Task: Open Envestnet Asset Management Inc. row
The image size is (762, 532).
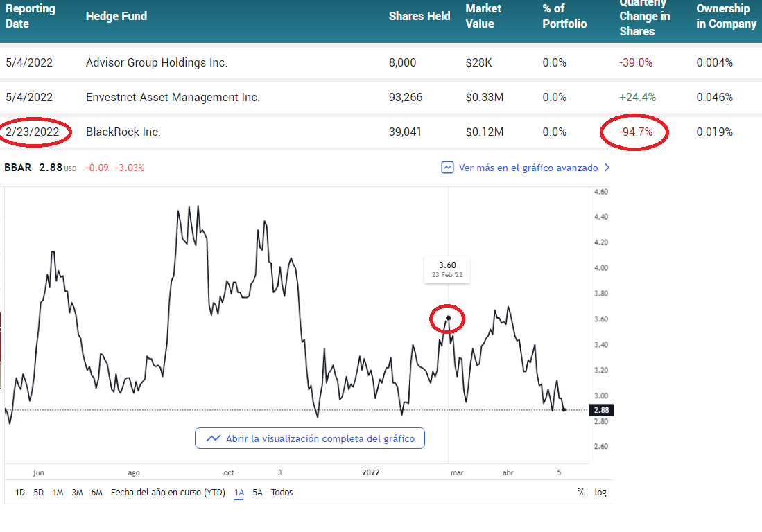Action: pyautogui.click(x=381, y=97)
